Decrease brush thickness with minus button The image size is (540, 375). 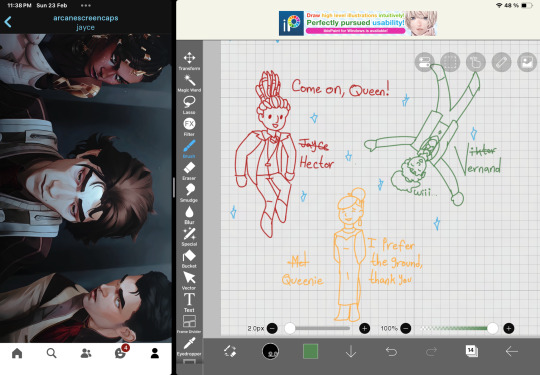[272, 329]
